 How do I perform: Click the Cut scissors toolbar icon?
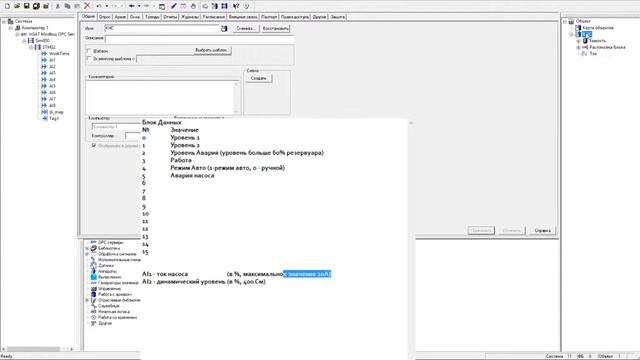coord(58,6)
